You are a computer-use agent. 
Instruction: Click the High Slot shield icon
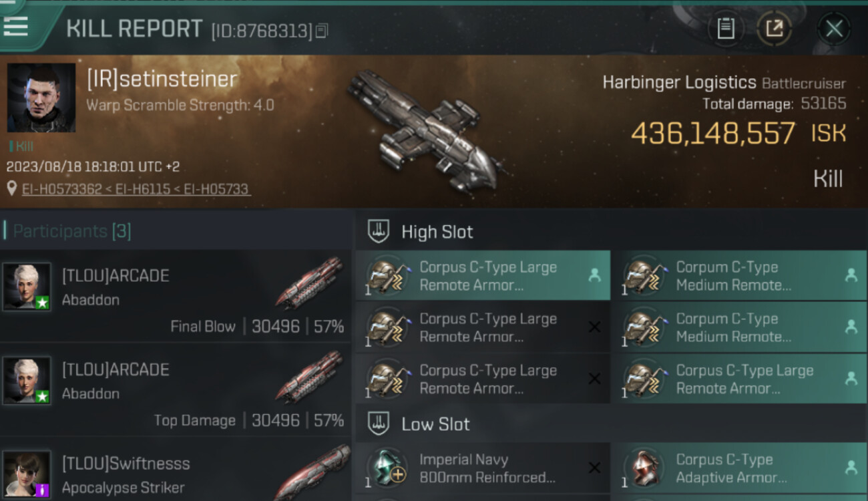coord(379,231)
